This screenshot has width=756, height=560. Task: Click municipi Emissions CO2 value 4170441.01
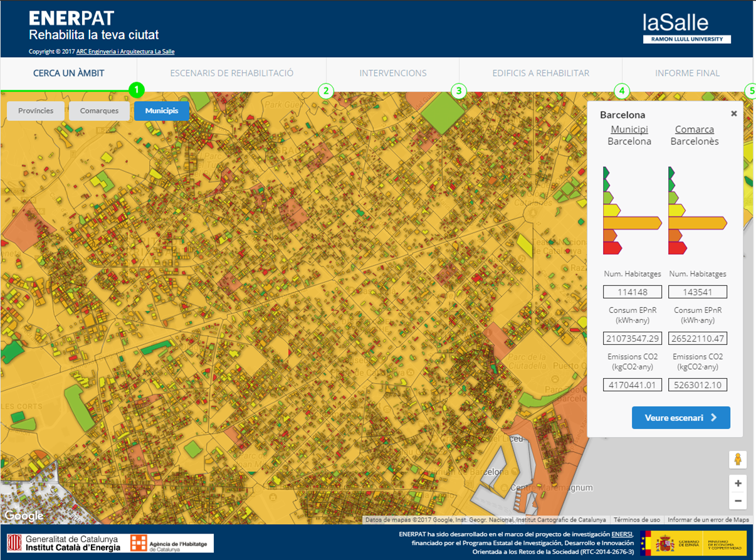pos(633,384)
